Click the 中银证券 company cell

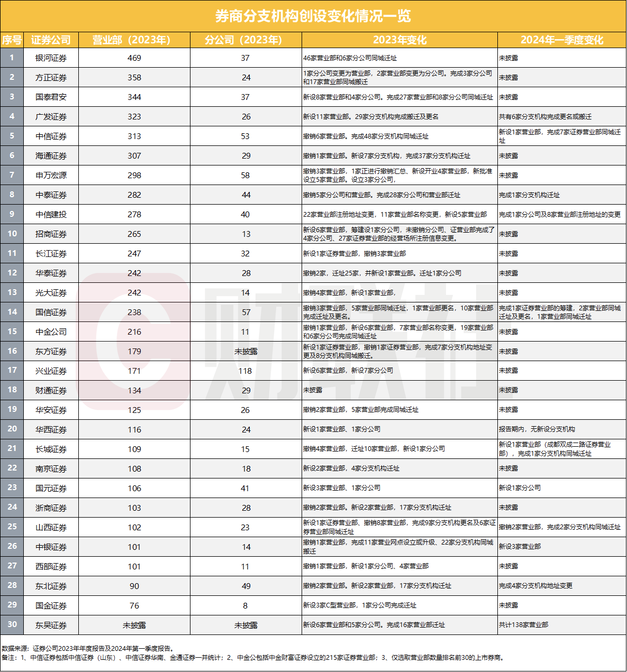click(51, 547)
